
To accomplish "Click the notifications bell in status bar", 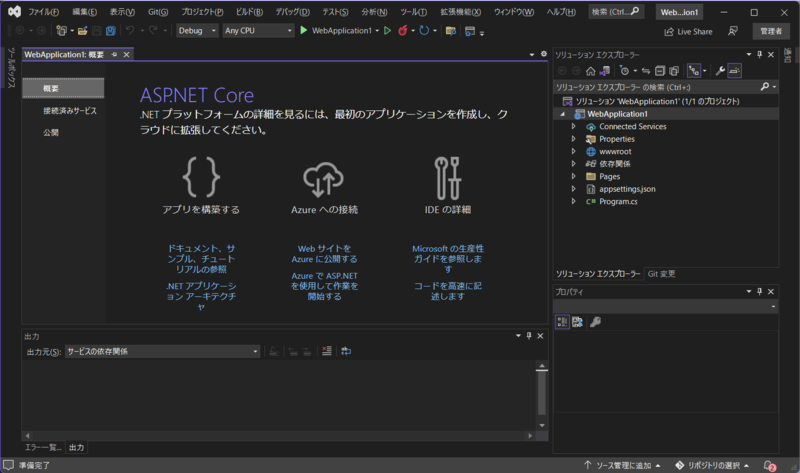I will point(769,465).
